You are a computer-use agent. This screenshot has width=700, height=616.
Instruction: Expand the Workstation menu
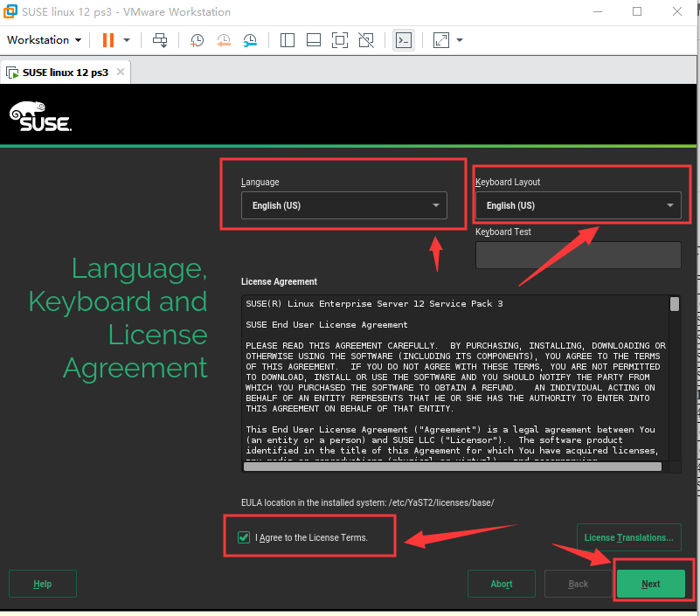tap(44, 40)
